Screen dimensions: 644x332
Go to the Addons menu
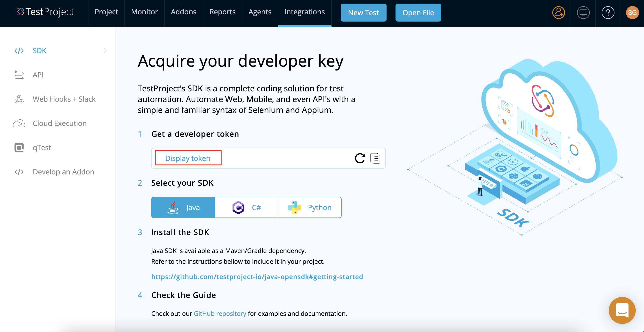(x=183, y=12)
